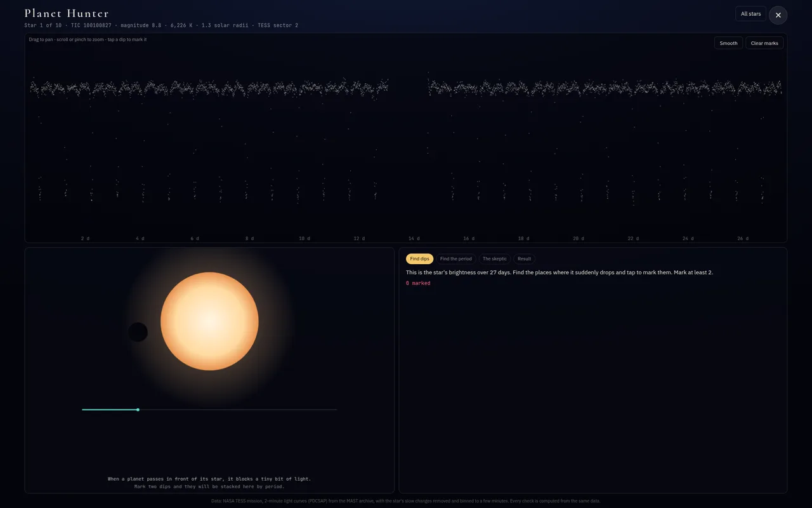Screen dimensions: 812x508
Task: Select the Find dips tab
Action: (x=419, y=259)
